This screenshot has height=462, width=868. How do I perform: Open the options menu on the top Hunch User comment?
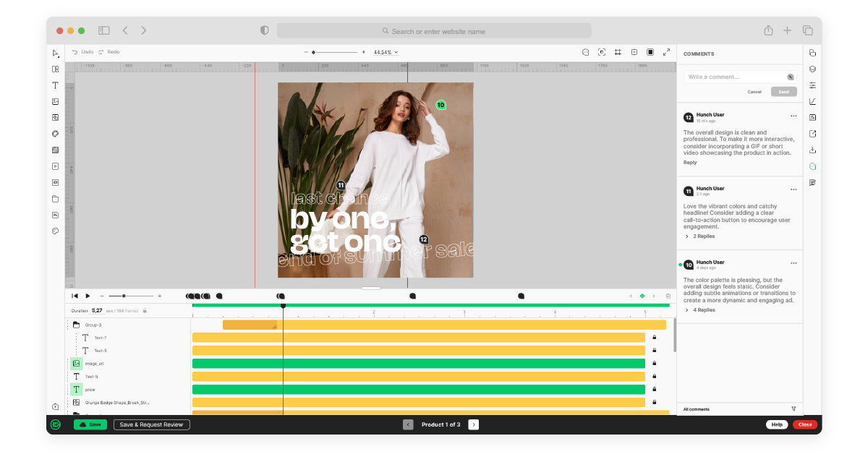(x=793, y=116)
